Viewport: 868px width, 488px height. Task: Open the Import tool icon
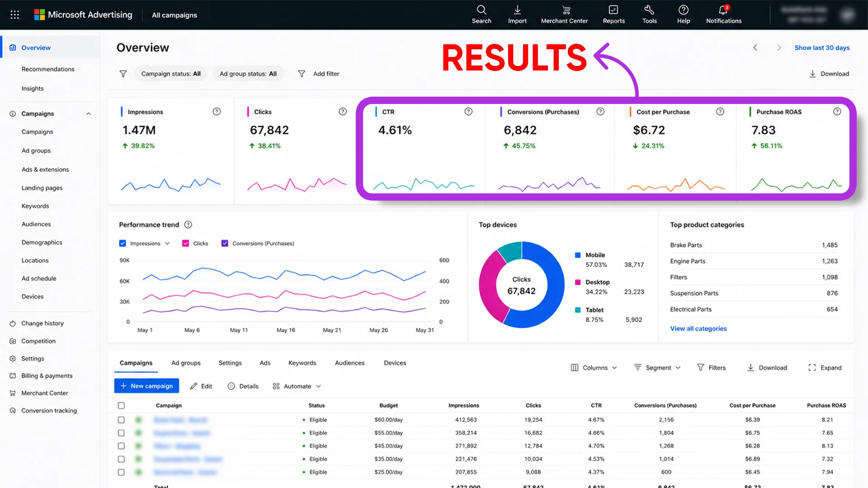[517, 10]
